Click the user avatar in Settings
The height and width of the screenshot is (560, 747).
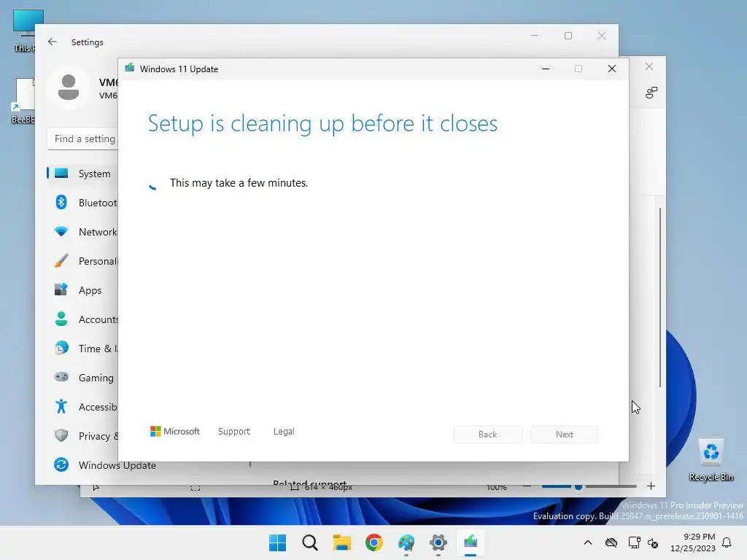[x=69, y=87]
